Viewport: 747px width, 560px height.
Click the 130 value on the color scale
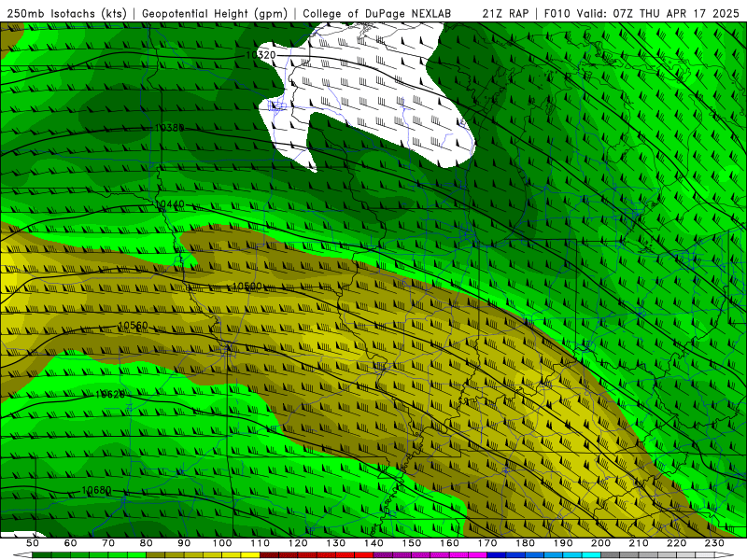point(336,543)
